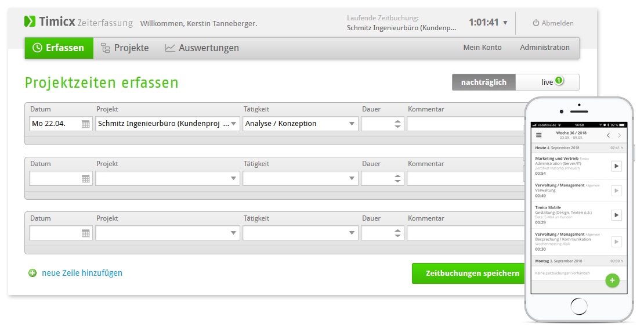Click the date input in the second row

pos(60,178)
